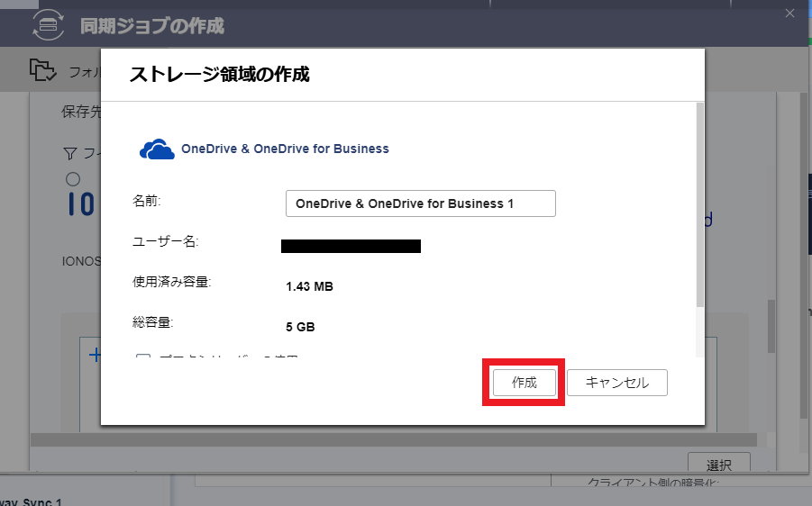
Task: Click the horizontal scrollbar in the background window
Action: click(x=394, y=439)
